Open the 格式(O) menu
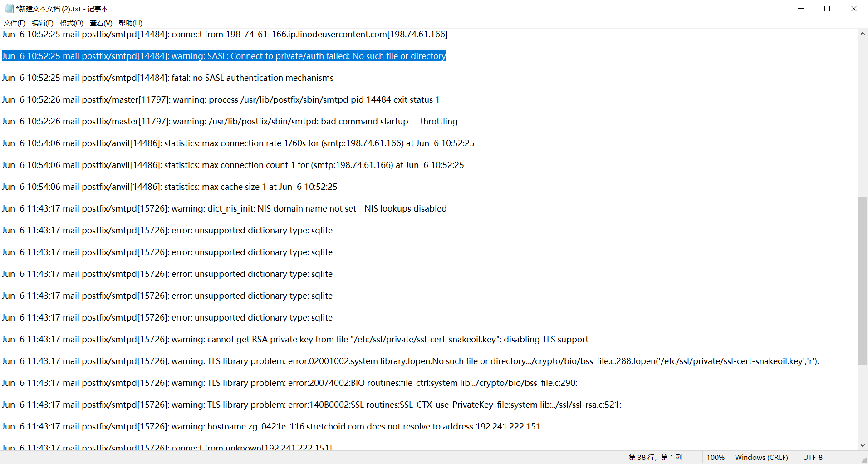The height and width of the screenshot is (464, 868). pyautogui.click(x=72, y=23)
